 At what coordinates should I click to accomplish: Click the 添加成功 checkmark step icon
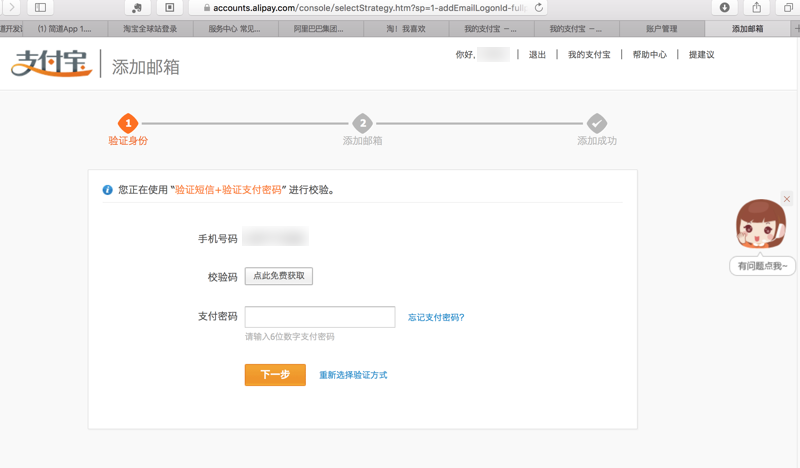pos(596,123)
